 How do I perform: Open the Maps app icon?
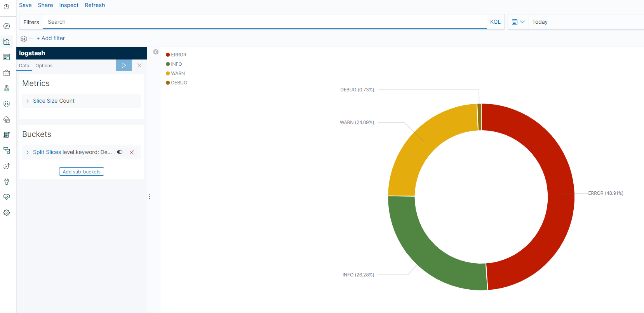click(x=7, y=88)
